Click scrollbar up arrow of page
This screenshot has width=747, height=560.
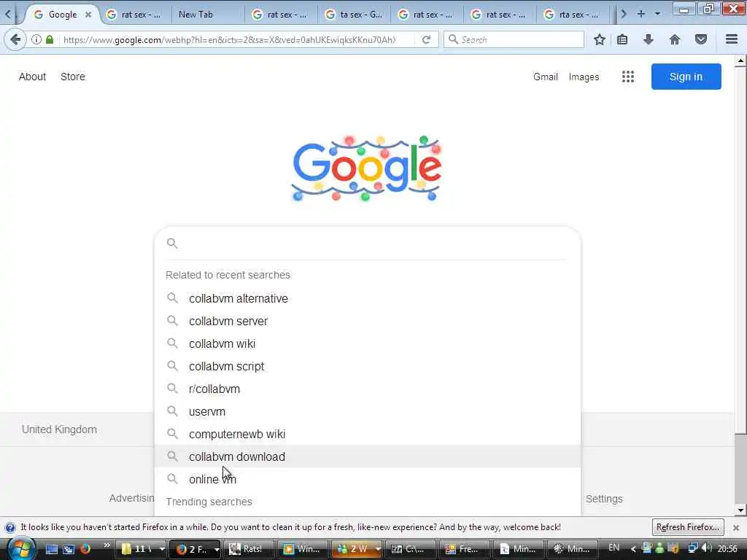740,61
